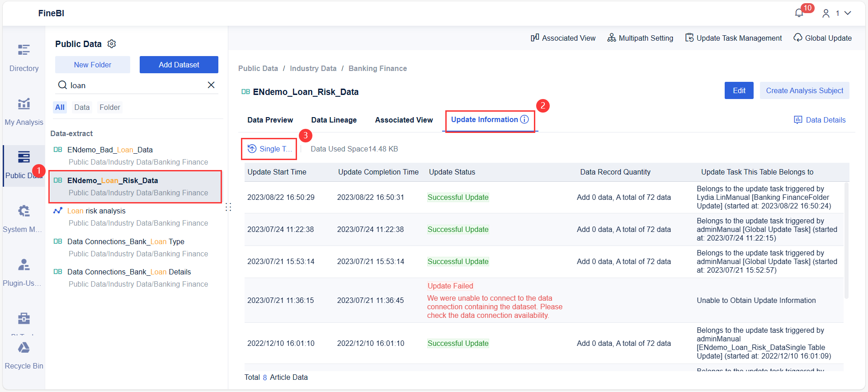Screen dimensions: 868x392
Task: Filter search results by Data
Action: [x=82, y=107]
